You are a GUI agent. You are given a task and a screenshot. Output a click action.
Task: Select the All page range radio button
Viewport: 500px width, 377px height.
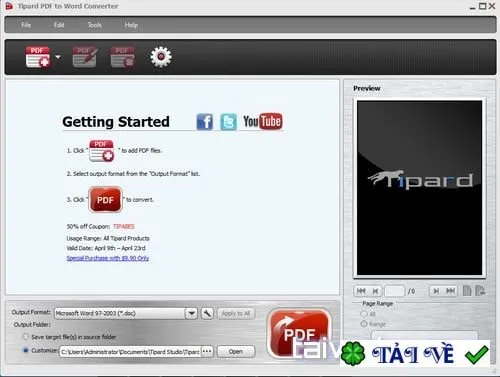[x=364, y=314]
